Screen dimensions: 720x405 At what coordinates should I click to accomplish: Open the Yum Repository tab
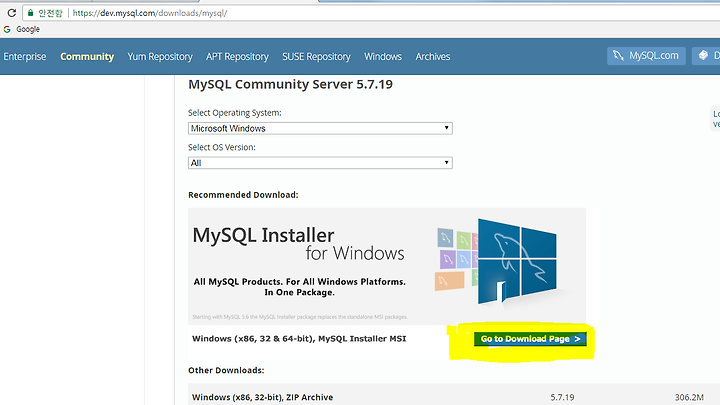tap(160, 56)
